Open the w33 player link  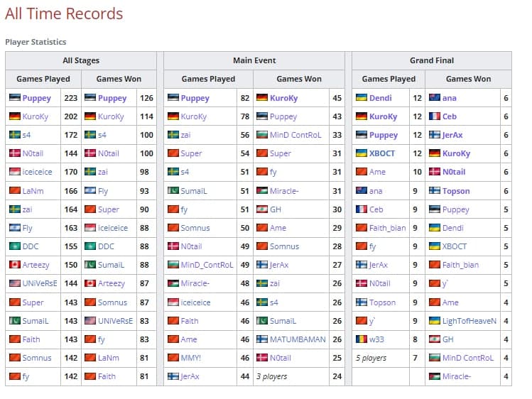[376, 339]
